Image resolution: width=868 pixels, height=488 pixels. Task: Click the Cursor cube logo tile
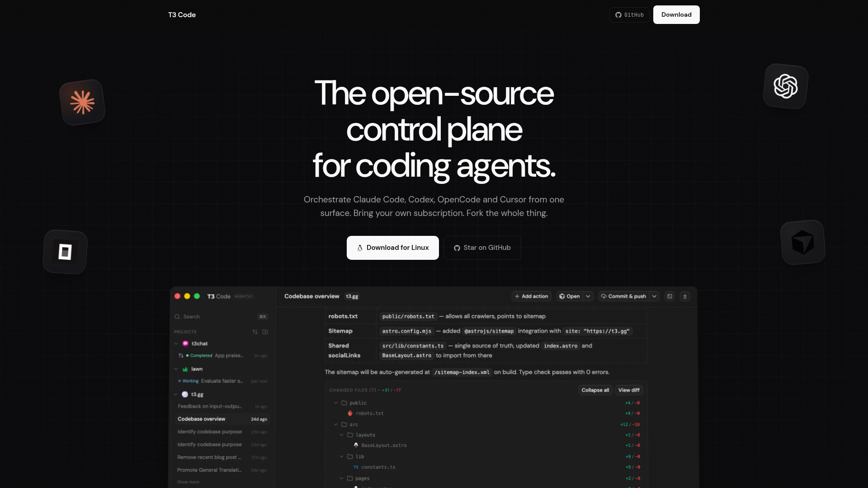pyautogui.click(x=803, y=242)
